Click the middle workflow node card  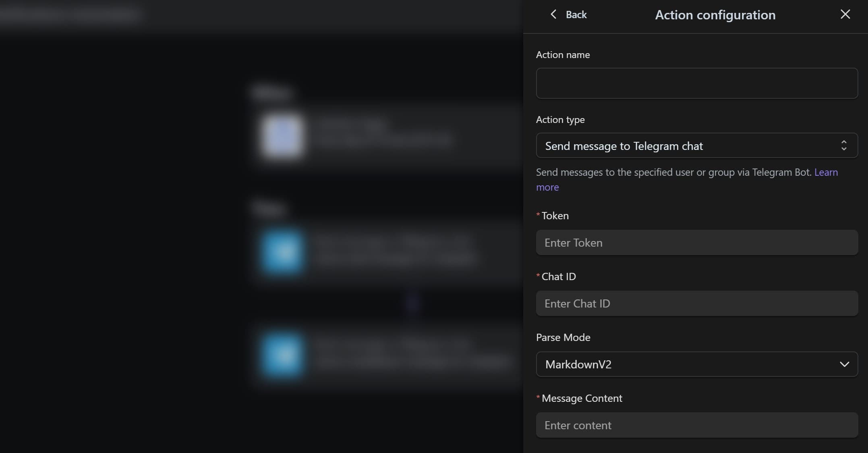(x=383, y=252)
